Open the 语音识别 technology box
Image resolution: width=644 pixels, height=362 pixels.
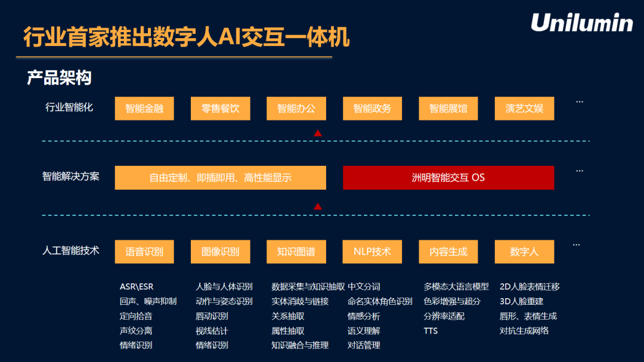(144, 252)
